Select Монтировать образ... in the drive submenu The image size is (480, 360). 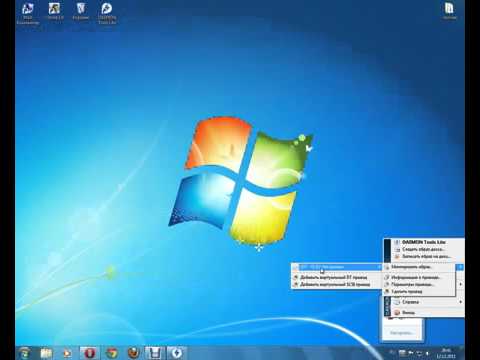pos(419,267)
